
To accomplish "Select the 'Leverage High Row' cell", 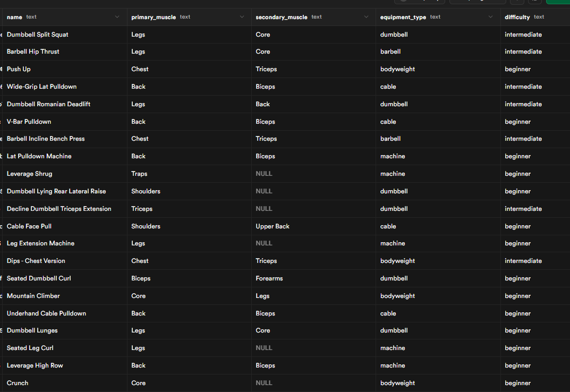I will [65, 365].
